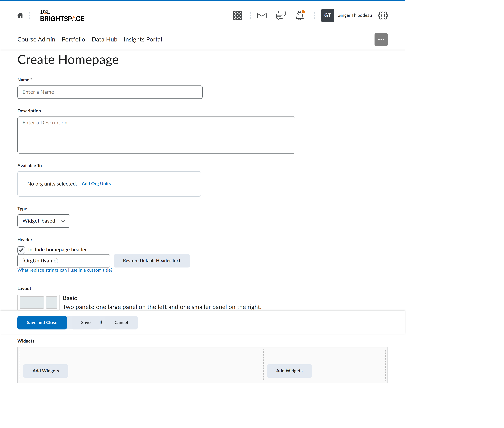Viewport: 504px width, 428px height.
Task: Open the settings gear icon
Action: click(383, 15)
